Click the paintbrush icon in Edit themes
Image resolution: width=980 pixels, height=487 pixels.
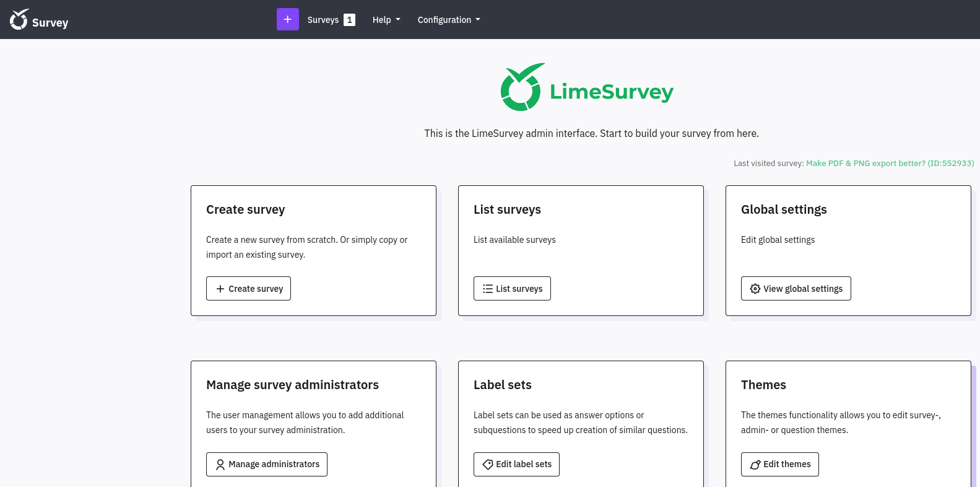755,465
